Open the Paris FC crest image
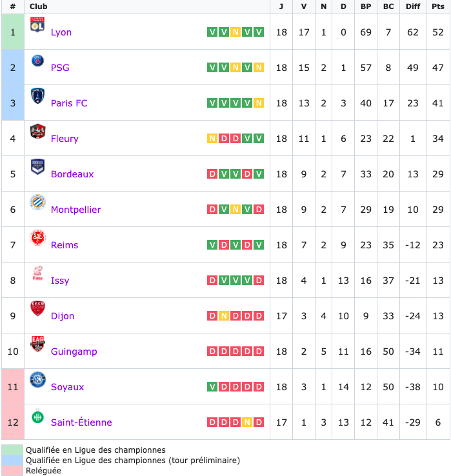The width and height of the screenshot is (451, 476). point(37,95)
